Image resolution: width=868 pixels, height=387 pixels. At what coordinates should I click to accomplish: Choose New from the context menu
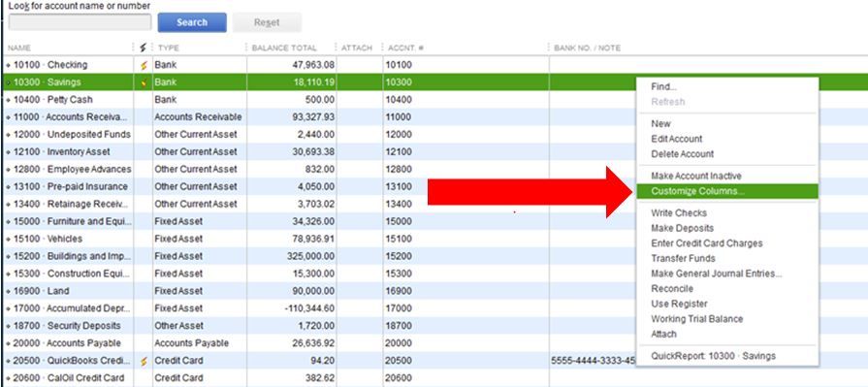coord(660,124)
